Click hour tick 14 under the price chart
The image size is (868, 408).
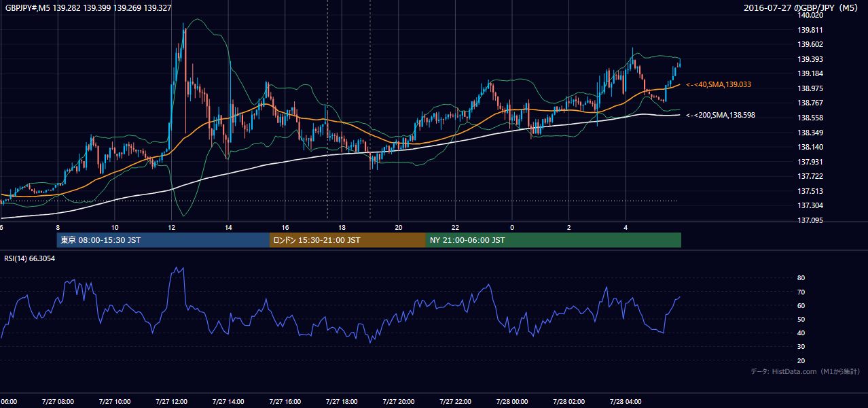point(228,227)
